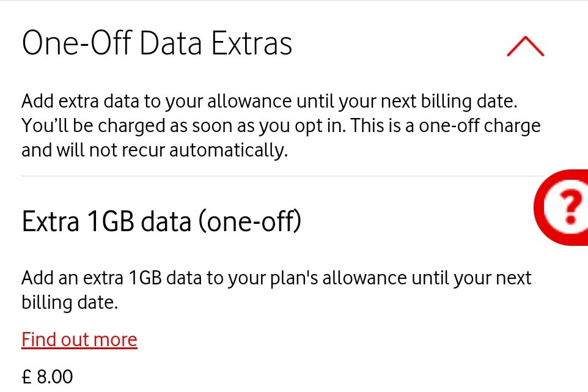The height and width of the screenshot is (392, 588).
Task: Open the red question mark help button
Action: point(561,207)
